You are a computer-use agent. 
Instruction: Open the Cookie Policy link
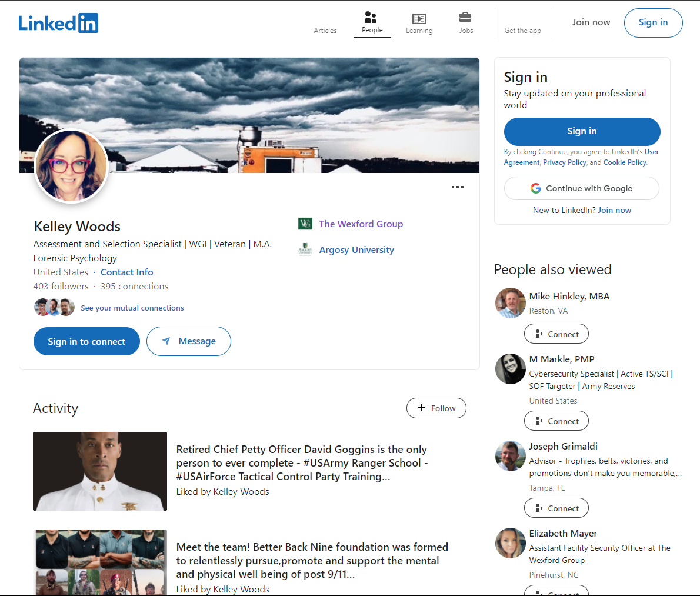[625, 162]
